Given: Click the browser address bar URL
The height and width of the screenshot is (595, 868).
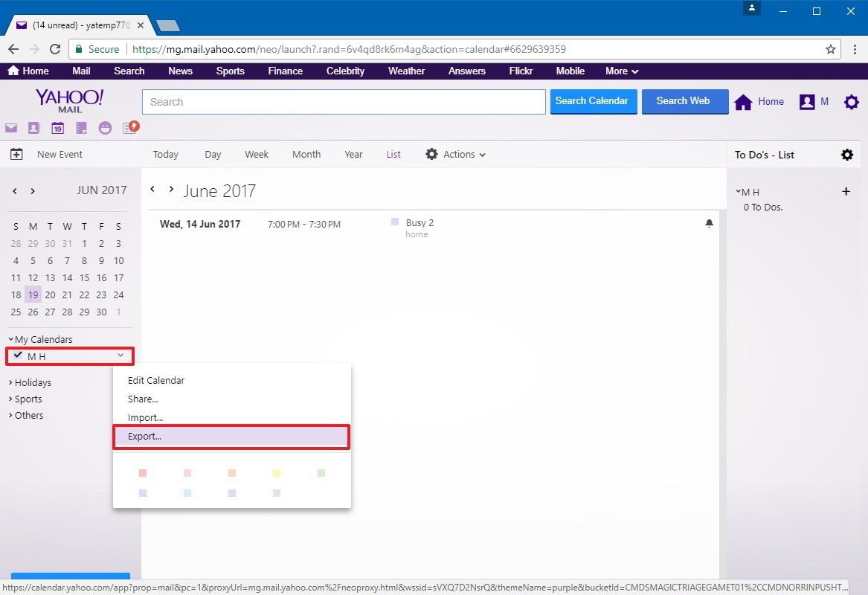Looking at the screenshot, I should [x=349, y=49].
